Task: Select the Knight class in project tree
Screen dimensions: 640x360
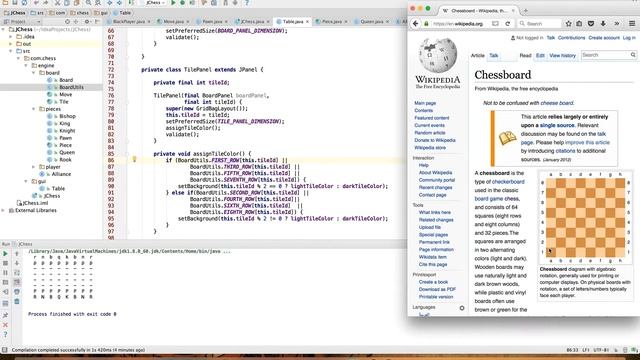Action: pos(67,131)
